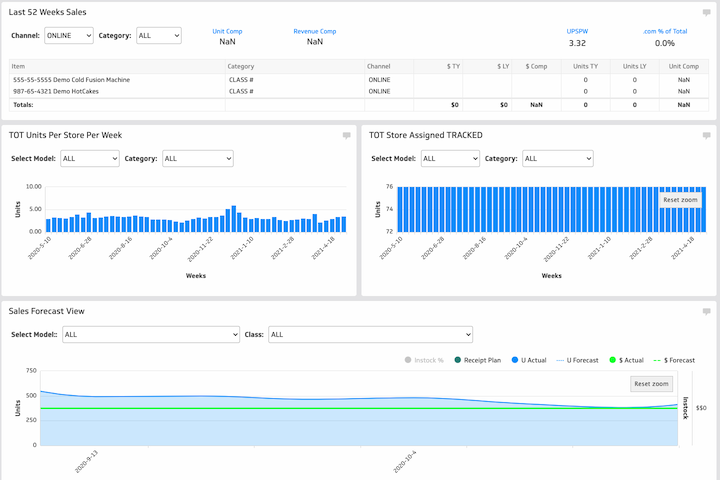Click 2020-10-4 label on Sales Forecast chart
The width and height of the screenshot is (720, 480).
(x=405, y=462)
